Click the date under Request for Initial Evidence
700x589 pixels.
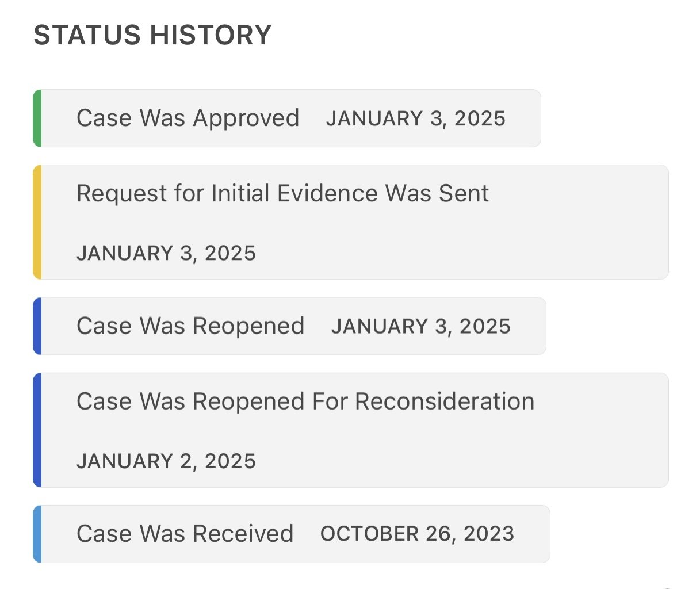tap(166, 254)
